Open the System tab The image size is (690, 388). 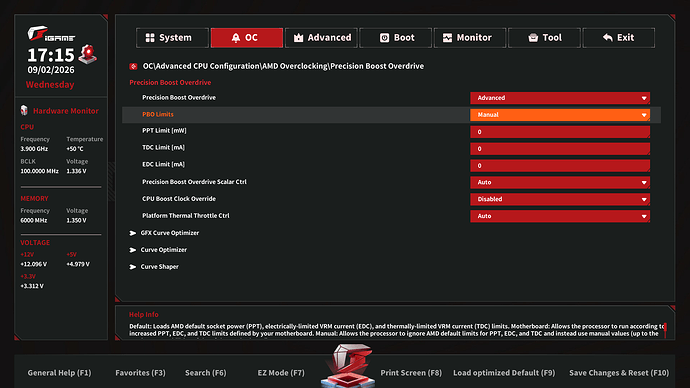tap(172, 38)
